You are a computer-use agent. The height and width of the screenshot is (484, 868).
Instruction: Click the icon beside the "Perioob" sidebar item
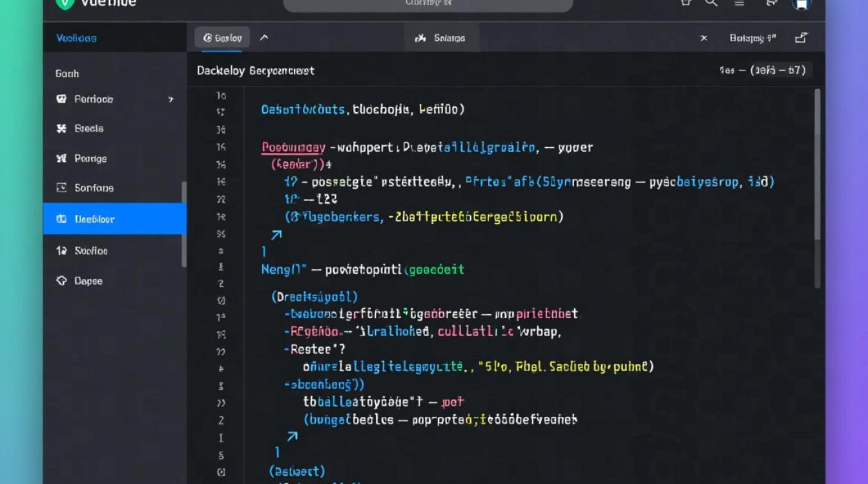pos(61,99)
